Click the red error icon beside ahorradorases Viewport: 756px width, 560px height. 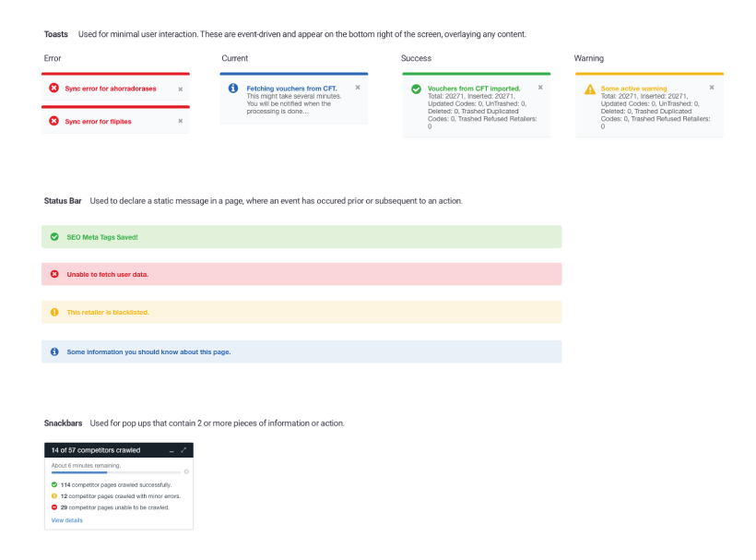click(x=54, y=88)
